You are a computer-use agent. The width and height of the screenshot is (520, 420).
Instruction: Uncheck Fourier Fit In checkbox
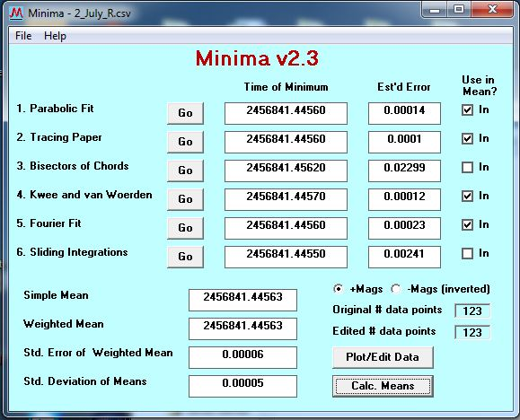click(x=467, y=224)
